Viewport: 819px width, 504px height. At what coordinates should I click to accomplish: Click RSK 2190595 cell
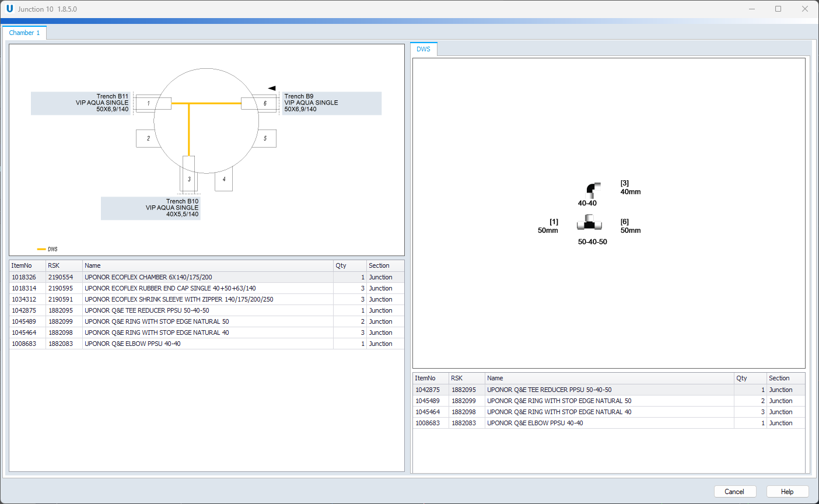coord(64,288)
